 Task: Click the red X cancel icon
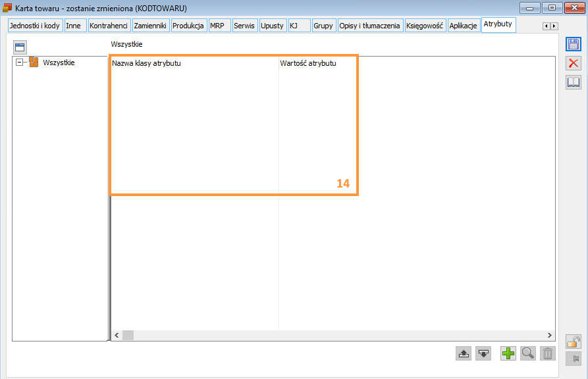[x=574, y=63]
